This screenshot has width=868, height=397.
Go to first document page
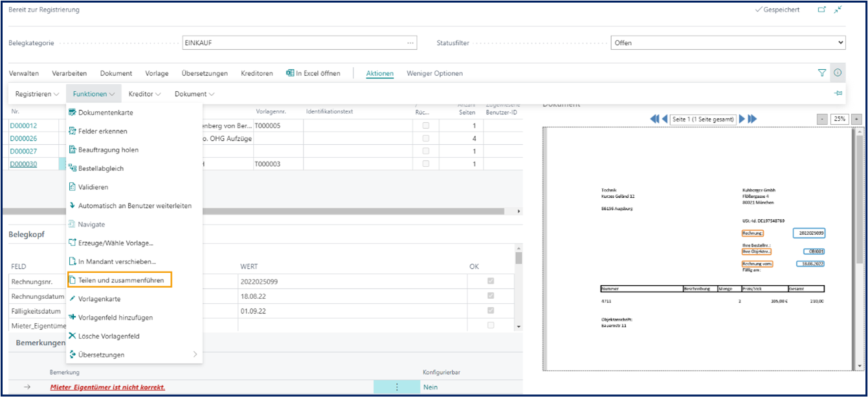654,119
